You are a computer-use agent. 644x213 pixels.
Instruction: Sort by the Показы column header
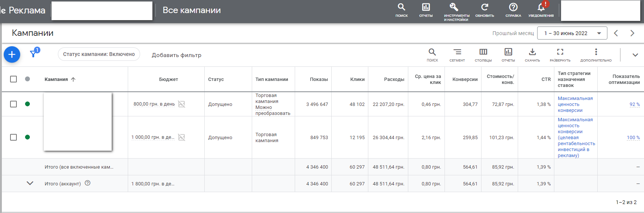pyautogui.click(x=319, y=79)
